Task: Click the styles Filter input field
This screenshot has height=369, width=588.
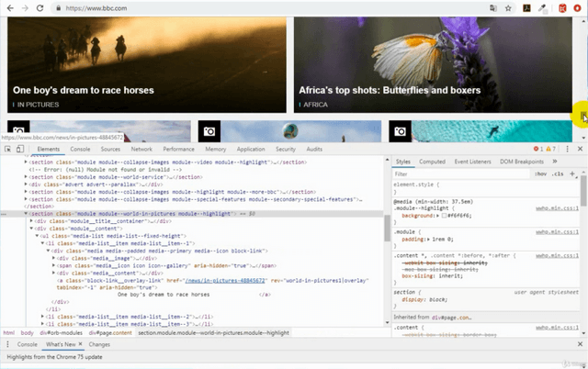Action: (459, 173)
